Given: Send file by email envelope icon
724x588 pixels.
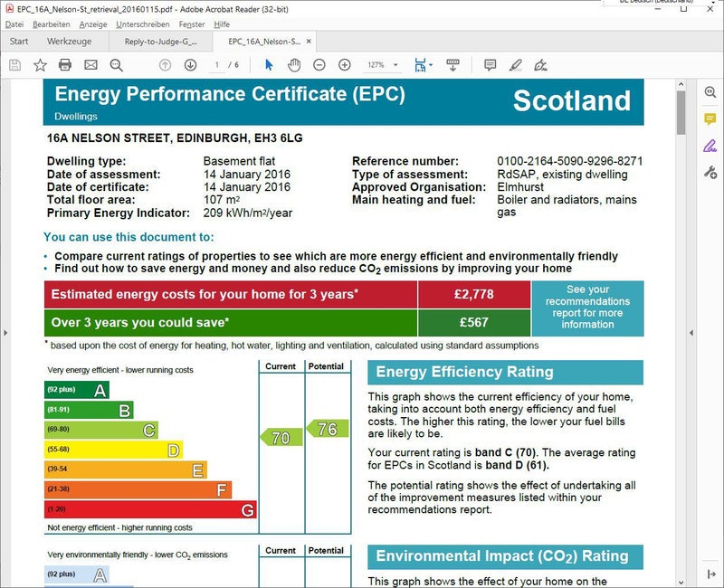Looking at the screenshot, I should tap(90, 65).
